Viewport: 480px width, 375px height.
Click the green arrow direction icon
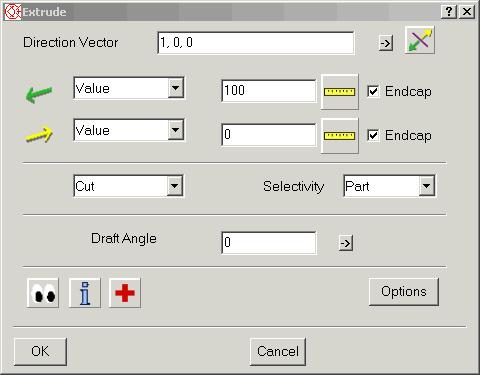click(x=39, y=94)
